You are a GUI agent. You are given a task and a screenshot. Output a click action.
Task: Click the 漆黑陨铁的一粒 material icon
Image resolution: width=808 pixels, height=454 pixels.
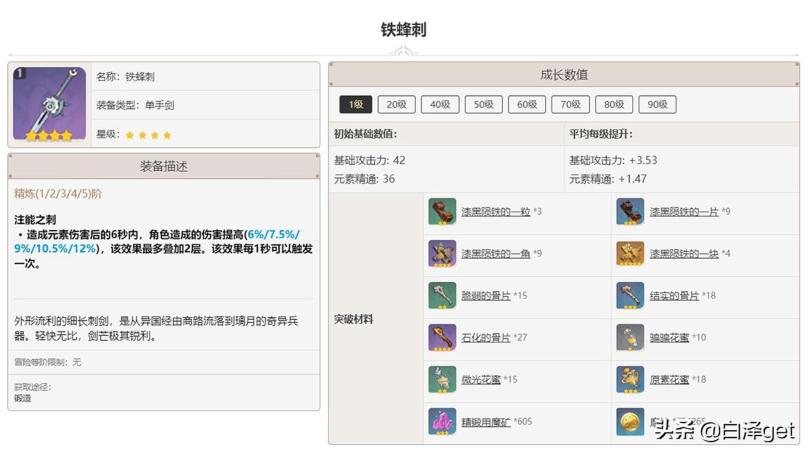point(442,212)
